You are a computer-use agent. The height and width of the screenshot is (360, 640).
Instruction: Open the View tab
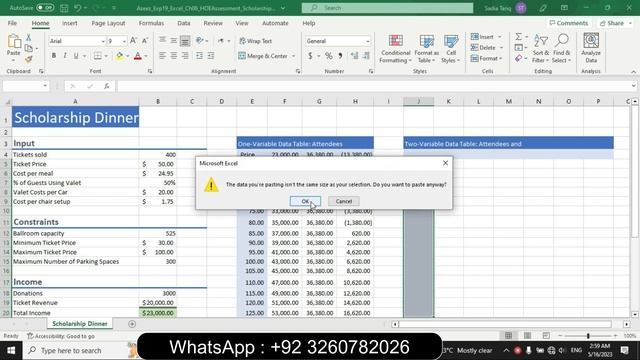tap(242, 23)
